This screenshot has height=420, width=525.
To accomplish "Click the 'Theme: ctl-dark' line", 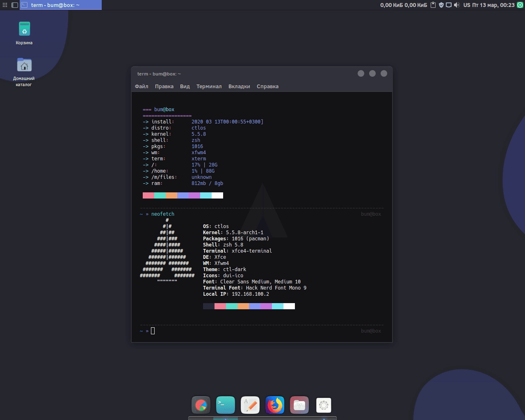I will click(x=224, y=269).
